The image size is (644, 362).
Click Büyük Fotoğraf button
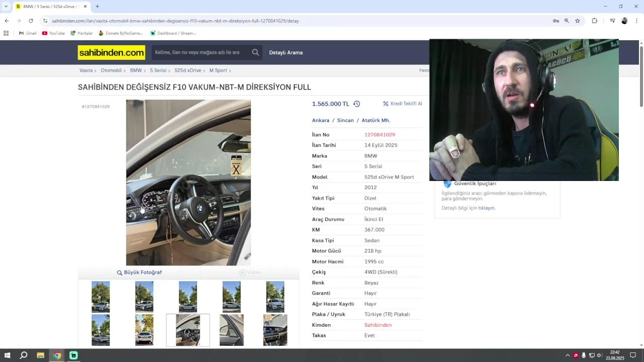[139, 273]
